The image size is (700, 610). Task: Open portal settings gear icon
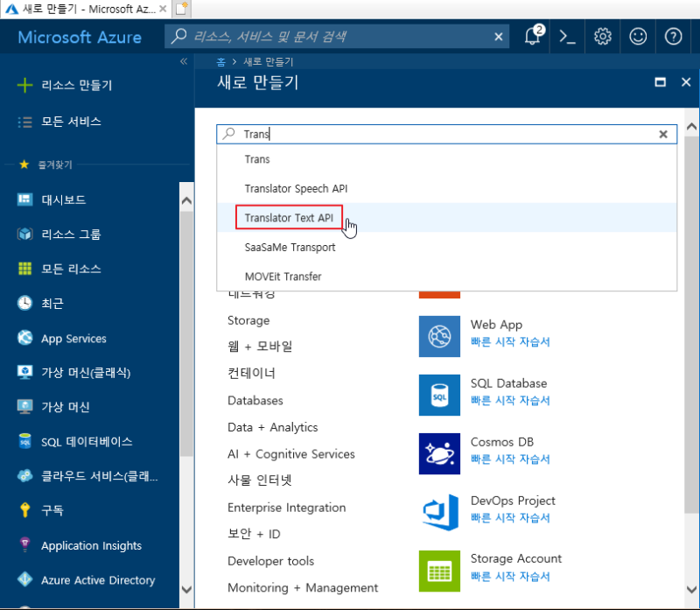(603, 37)
